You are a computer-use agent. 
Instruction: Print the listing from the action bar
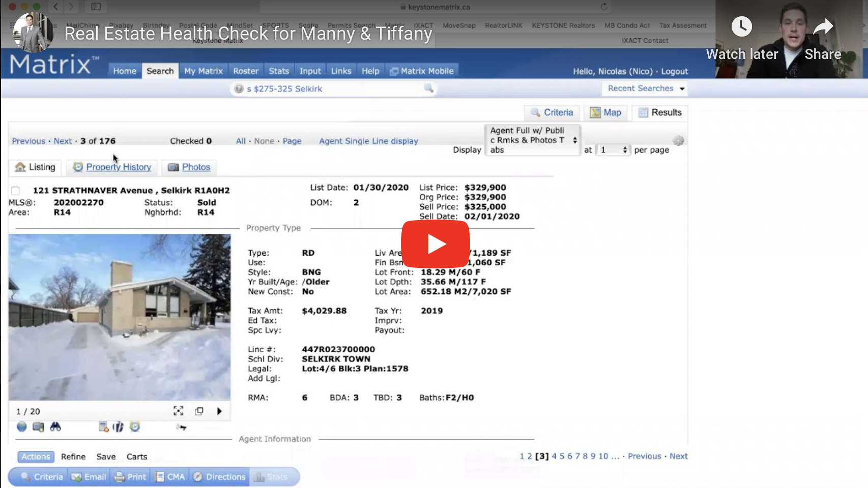pos(131,477)
